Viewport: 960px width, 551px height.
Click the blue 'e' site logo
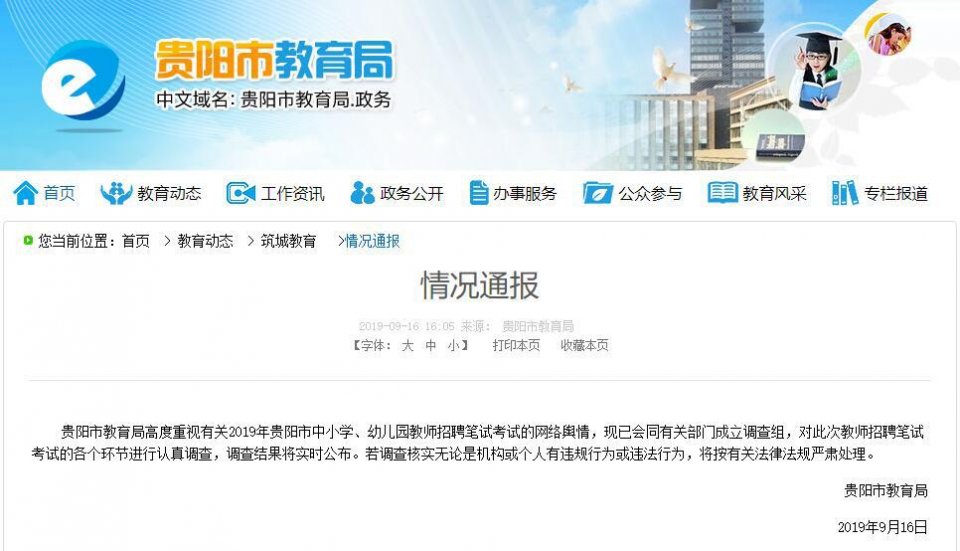83,80
